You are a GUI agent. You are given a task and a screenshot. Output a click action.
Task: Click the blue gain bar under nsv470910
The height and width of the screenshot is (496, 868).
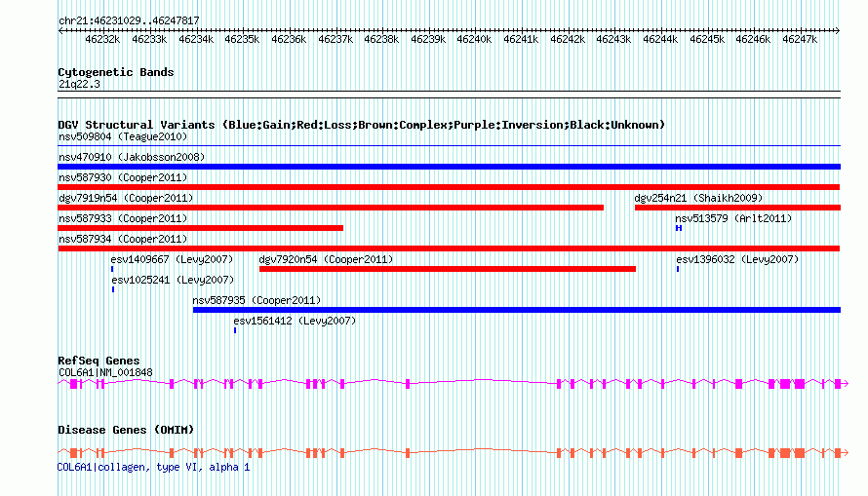click(x=449, y=167)
